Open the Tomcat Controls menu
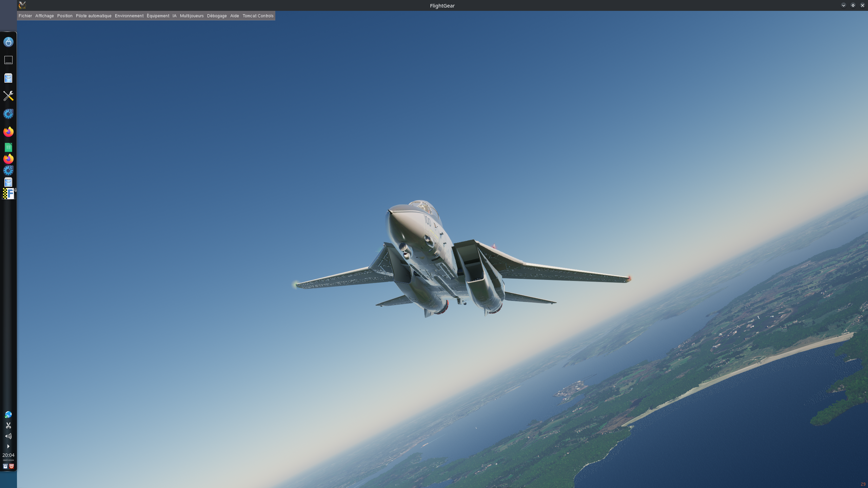Screen dimensions: 868x488 [x=258, y=16]
